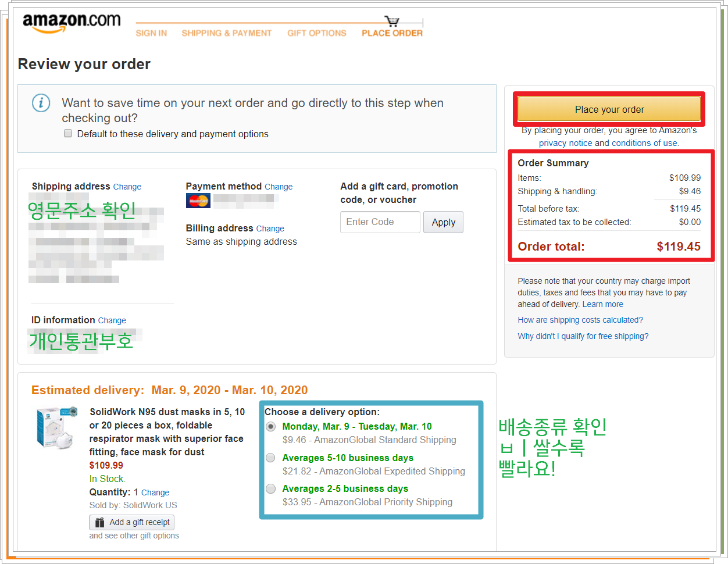Screen dimensions: 728x564
Task: Change the ID information
Action: click(x=112, y=320)
